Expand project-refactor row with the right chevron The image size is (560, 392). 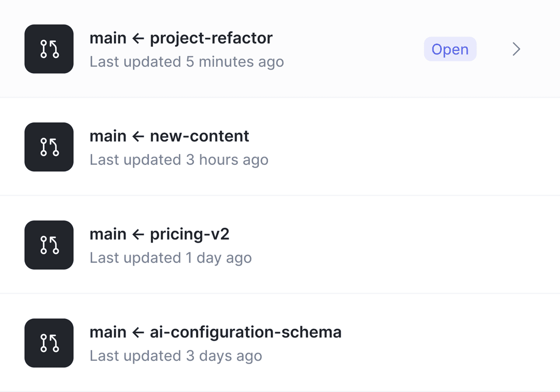516,49
